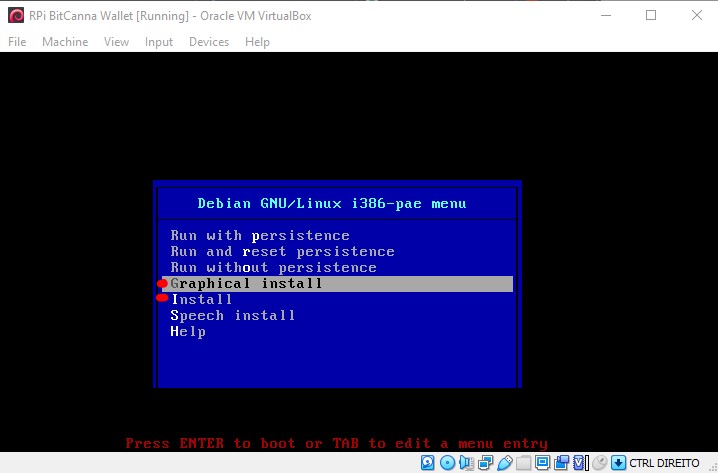Choose the 'Graphical install' boot option
718x473 pixels.
(337, 283)
